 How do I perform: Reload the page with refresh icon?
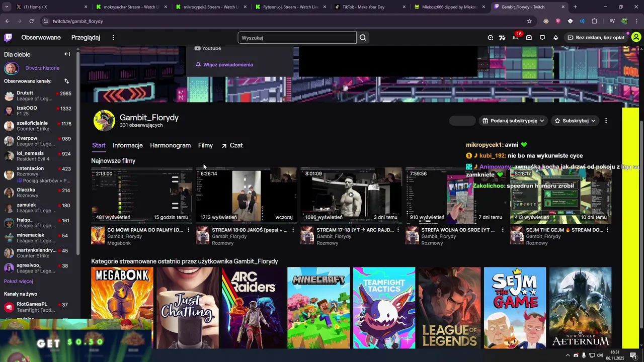(x=31, y=21)
